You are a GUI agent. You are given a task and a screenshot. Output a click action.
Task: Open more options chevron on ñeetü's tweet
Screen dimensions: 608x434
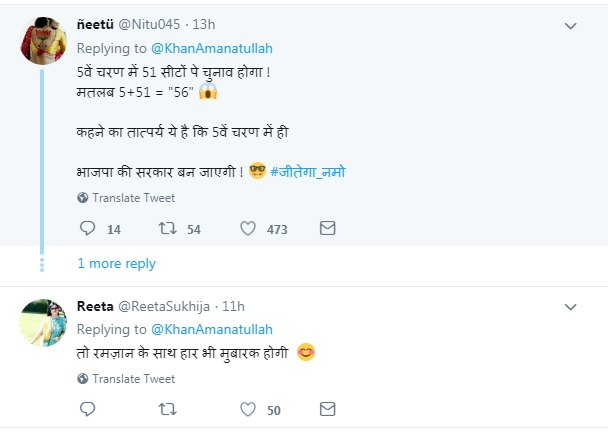[x=571, y=26]
